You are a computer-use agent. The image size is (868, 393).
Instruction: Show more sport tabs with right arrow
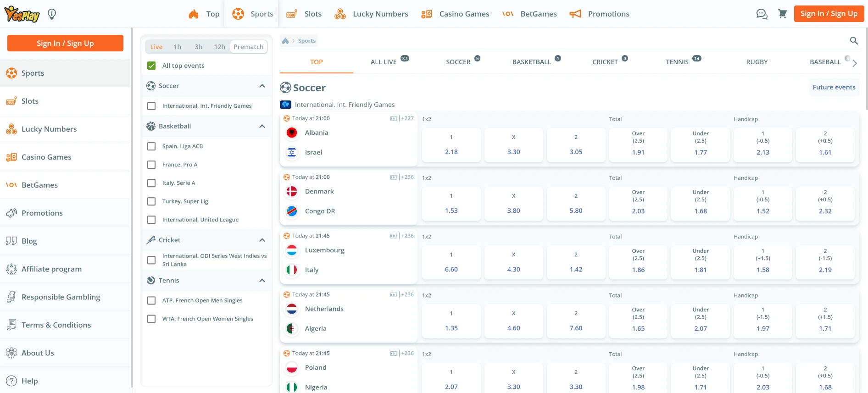point(855,63)
